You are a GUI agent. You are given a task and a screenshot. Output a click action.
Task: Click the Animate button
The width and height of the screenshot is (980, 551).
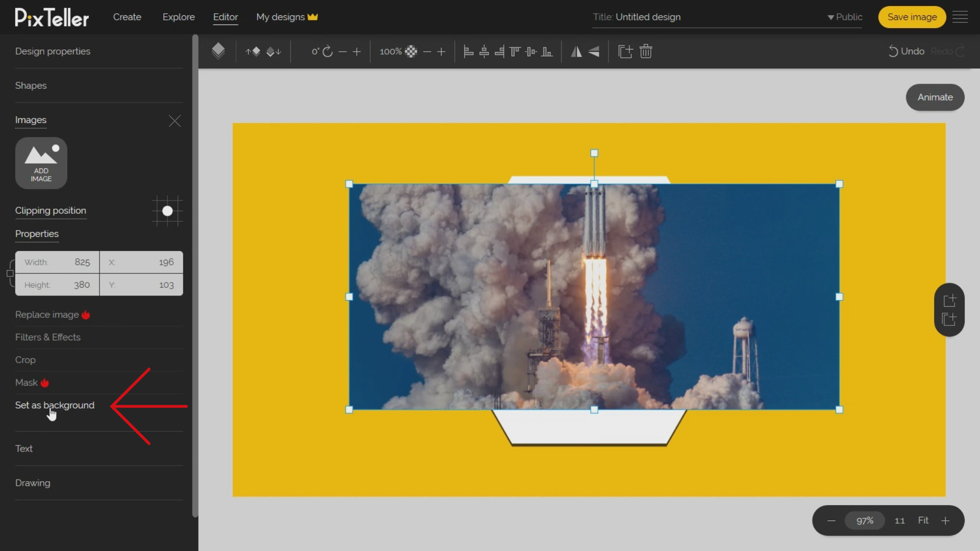935,97
